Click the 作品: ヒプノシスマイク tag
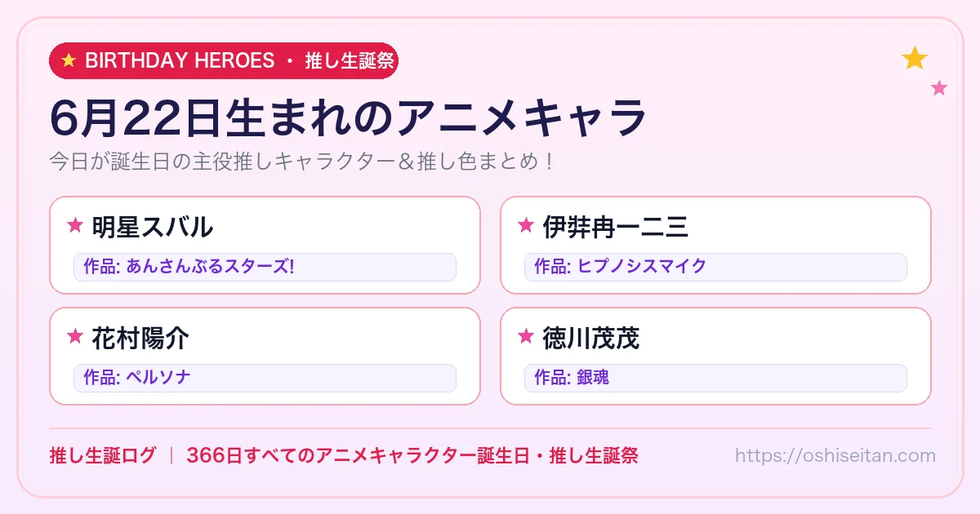This screenshot has height=514, width=980. [715, 267]
